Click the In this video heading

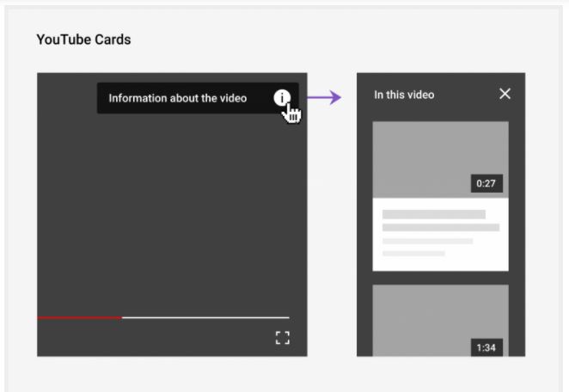pos(404,95)
